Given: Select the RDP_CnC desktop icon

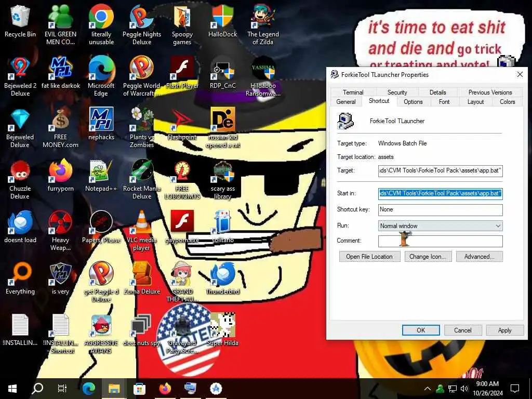Looking at the screenshot, I should [x=222, y=73].
